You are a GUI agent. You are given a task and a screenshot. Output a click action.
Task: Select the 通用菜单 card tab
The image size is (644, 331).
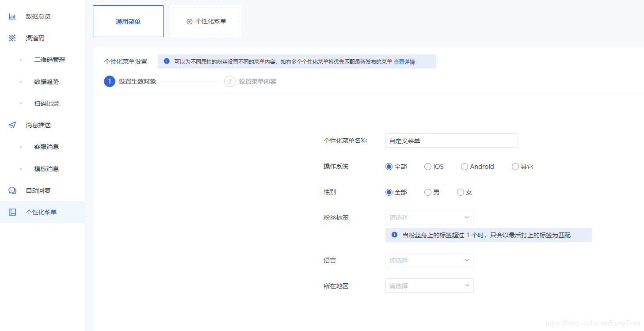coord(128,21)
